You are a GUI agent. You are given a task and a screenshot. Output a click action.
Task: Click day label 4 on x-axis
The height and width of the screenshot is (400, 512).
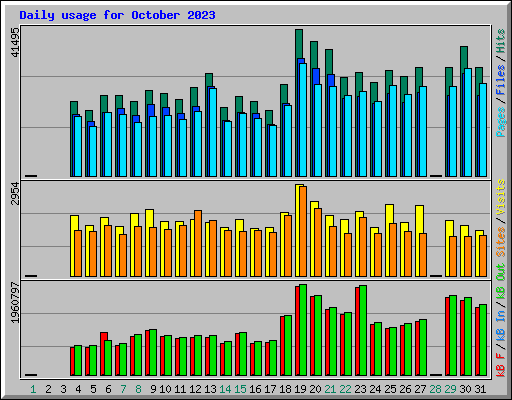[78, 389]
